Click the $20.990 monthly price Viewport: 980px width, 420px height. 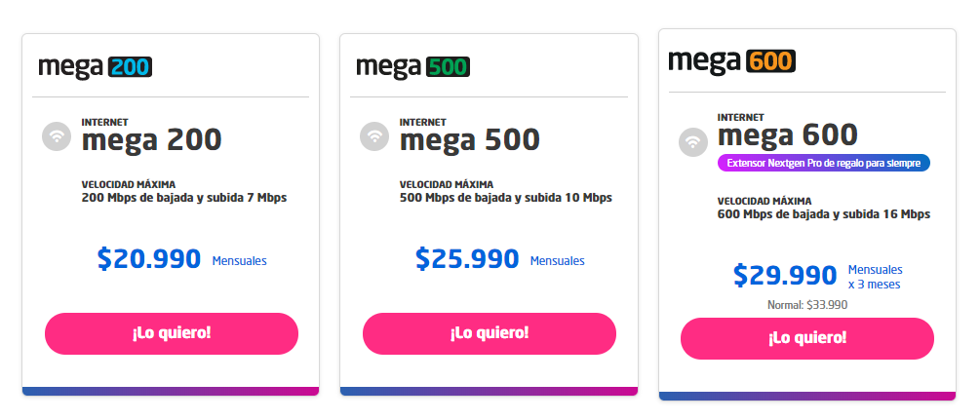tap(149, 259)
